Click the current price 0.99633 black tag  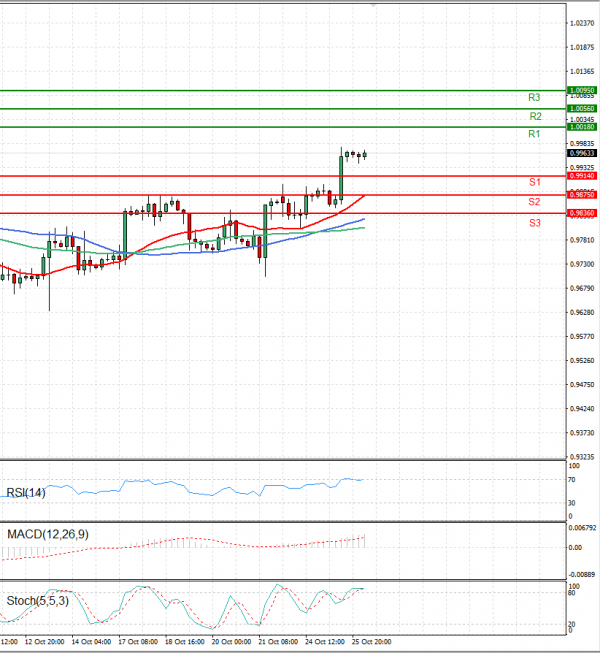coord(581,153)
